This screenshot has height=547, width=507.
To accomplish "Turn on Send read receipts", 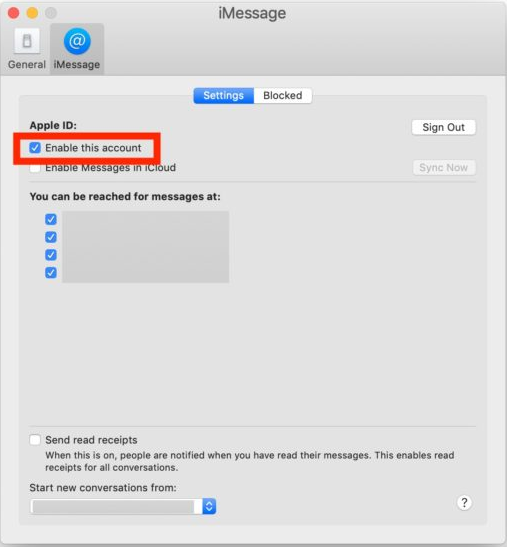I will [35, 440].
